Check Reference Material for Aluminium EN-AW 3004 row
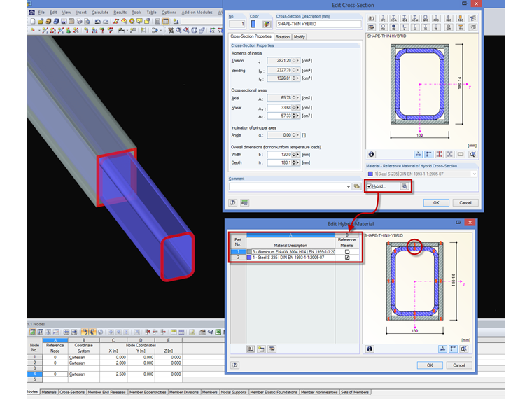The image size is (532, 399). tap(347, 252)
